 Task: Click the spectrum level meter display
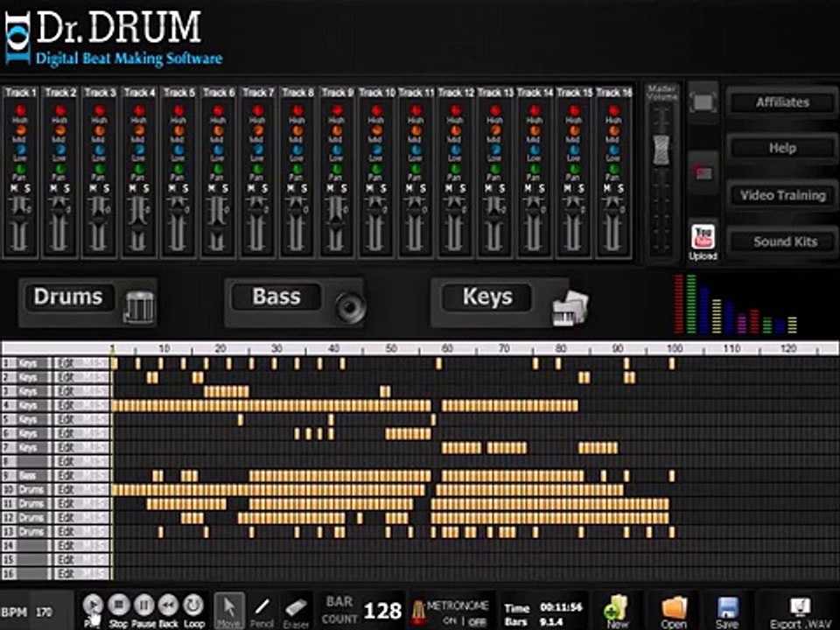(736, 304)
